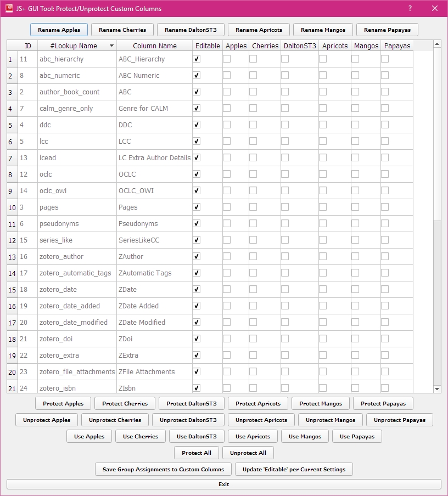Tick Cherries checkbox for pseudonyms row
The height and width of the screenshot is (496, 448).
pyautogui.click(x=253, y=223)
